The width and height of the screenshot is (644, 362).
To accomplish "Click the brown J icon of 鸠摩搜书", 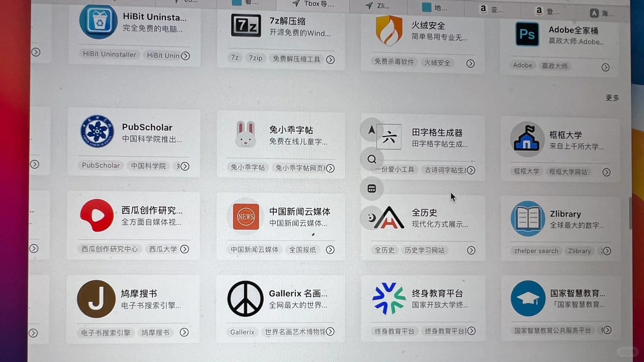I will [97, 299].
